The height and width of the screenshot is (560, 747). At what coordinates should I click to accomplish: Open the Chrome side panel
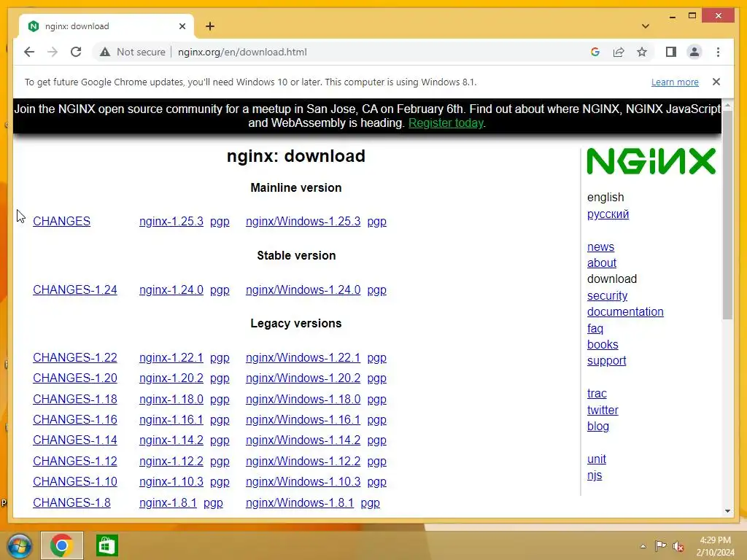[671, 52]
